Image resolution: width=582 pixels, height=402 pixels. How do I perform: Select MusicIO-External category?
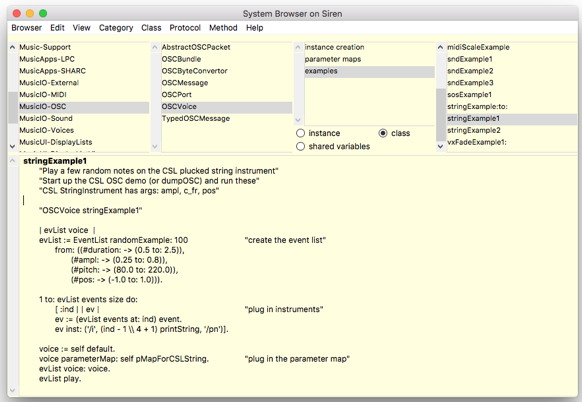pyautogui.click(x=84, y=83)
